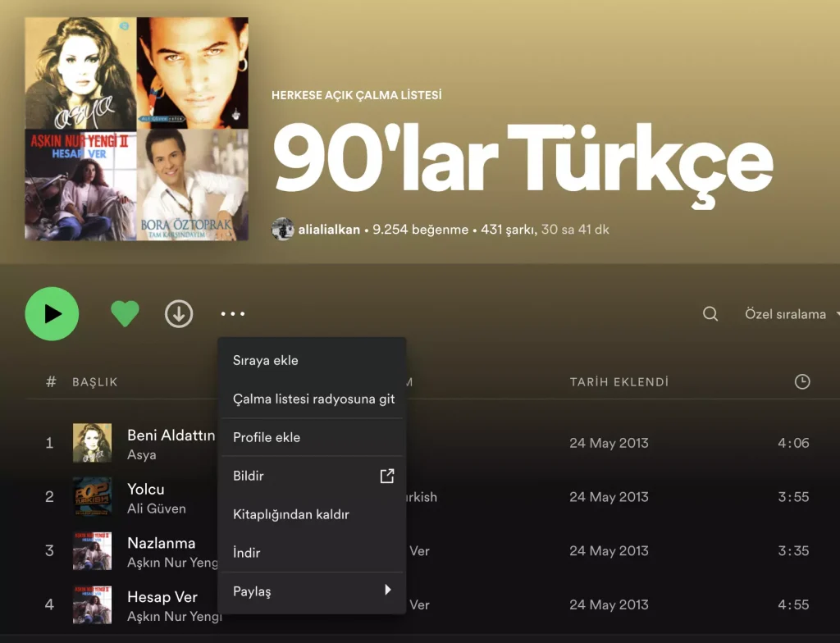Image resolution: width=840 pixels, height=643 pixels.
Task: Click the 24 May 2013 date in Yolcu row
Action: pos(609,497)
